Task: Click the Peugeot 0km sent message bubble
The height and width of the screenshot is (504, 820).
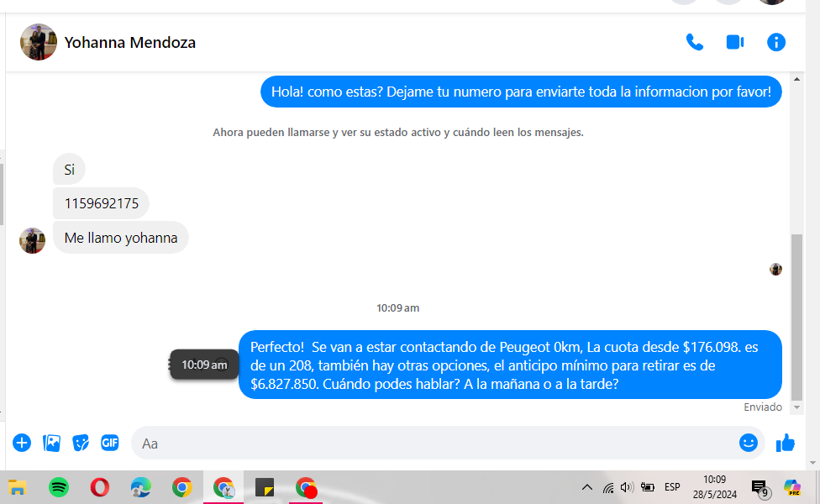Action: click(x=511, y=365)
